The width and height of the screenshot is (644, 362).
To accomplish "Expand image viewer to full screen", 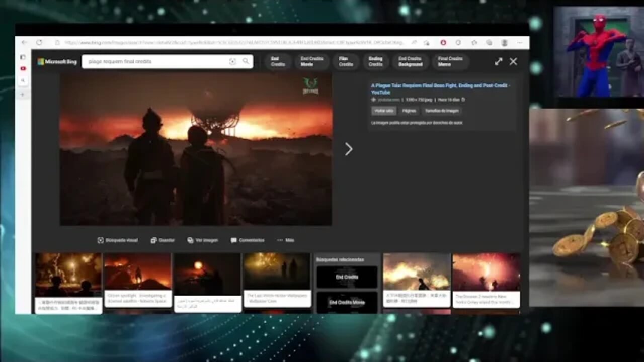I will (x=499, y=61).
